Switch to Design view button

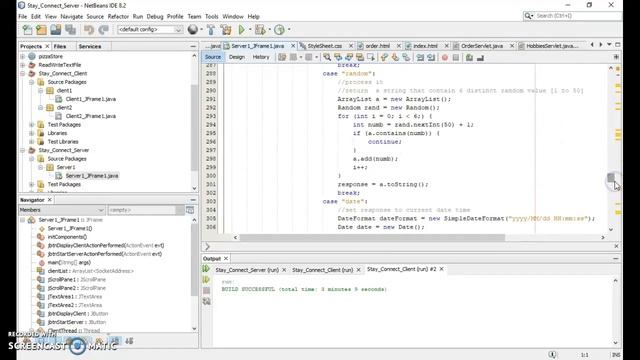(237, 57)
